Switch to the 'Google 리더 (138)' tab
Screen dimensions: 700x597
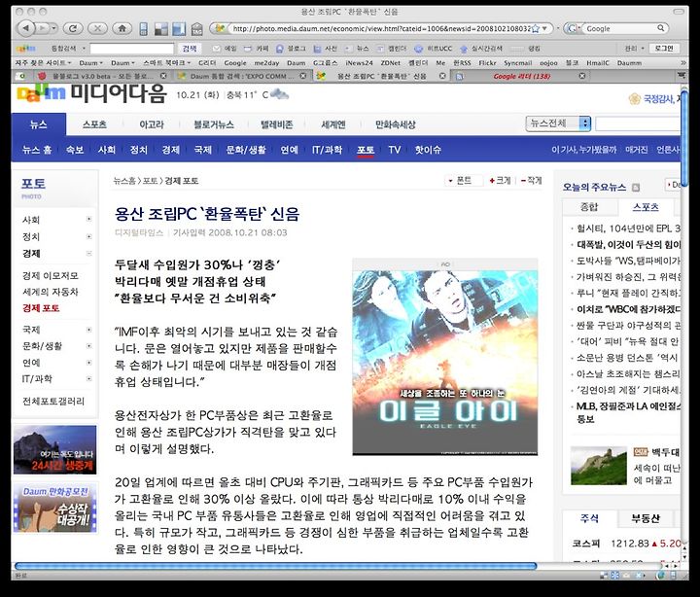[521, 76]
